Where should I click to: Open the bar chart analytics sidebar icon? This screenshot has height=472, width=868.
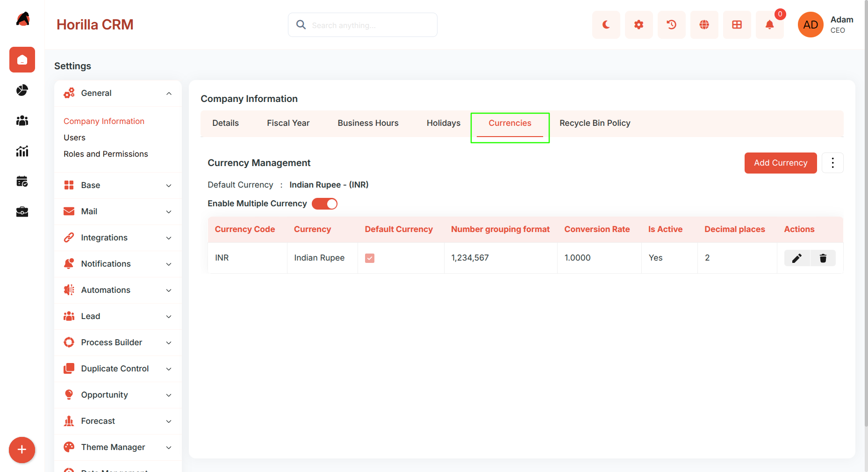pos(22,151)
